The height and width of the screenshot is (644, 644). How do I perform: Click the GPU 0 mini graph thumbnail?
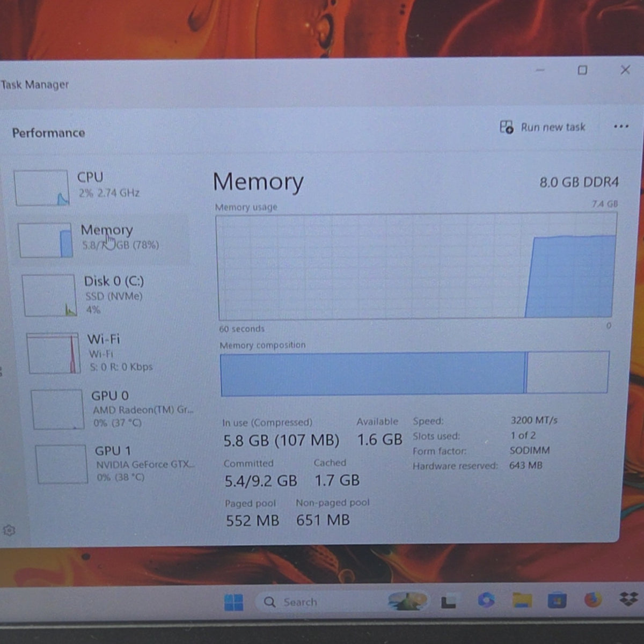(58, 409)
